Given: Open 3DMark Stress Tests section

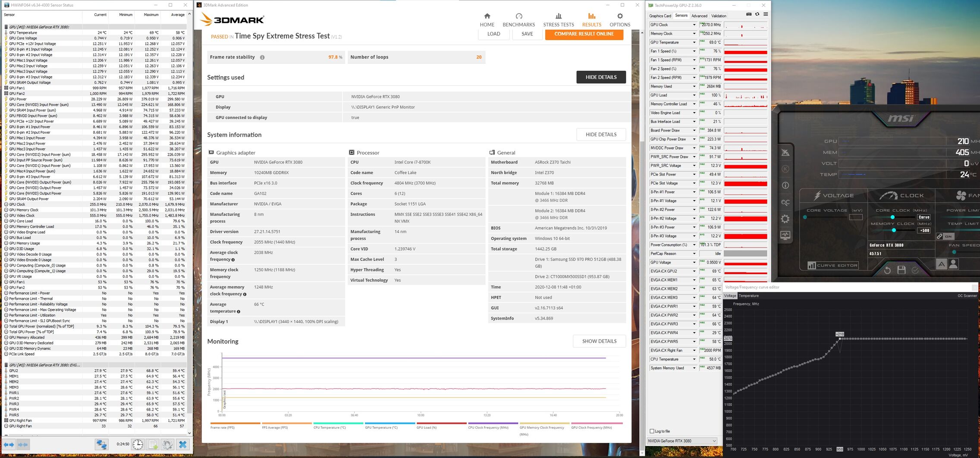Looking at the screenshot, I should point(559,20).
